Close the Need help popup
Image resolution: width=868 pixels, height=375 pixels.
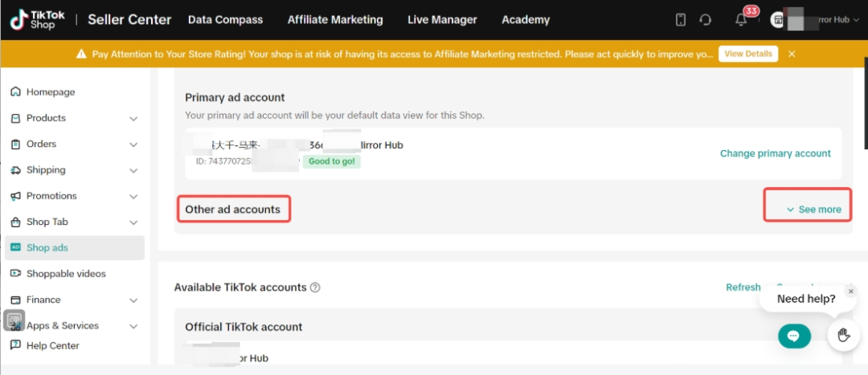(851, 291)
